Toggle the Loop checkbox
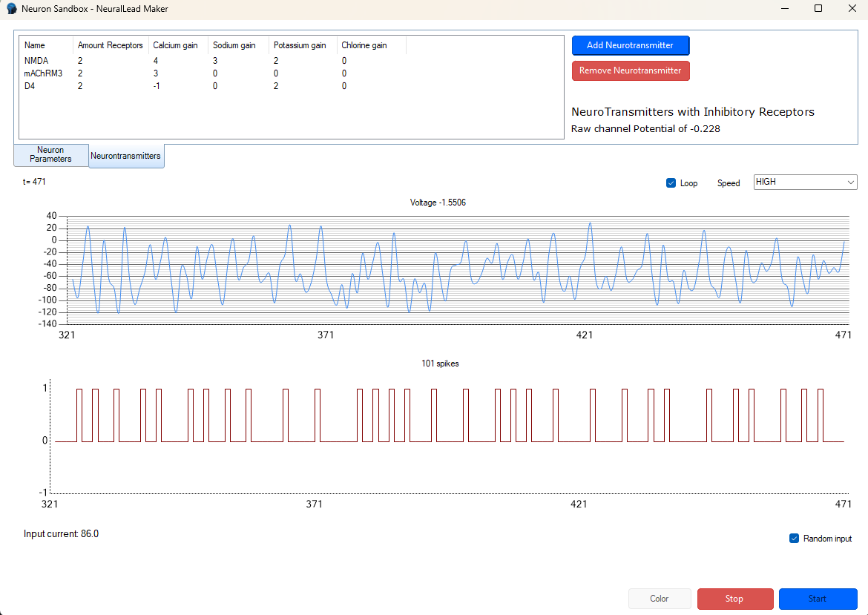868x615 pixels. point(671,183)
